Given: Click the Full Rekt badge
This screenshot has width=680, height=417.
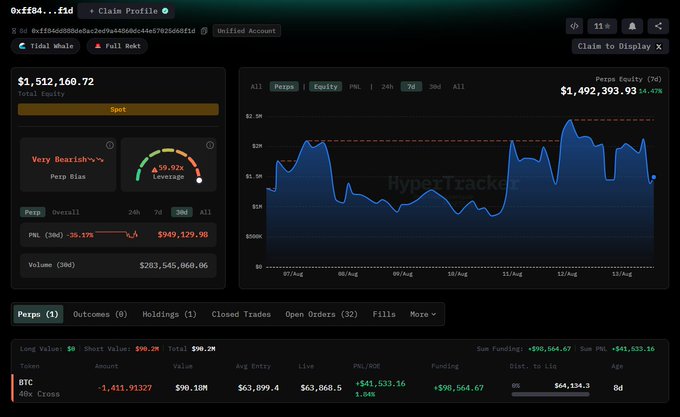Looking at the screenshot, I should [x=118, y=46].
